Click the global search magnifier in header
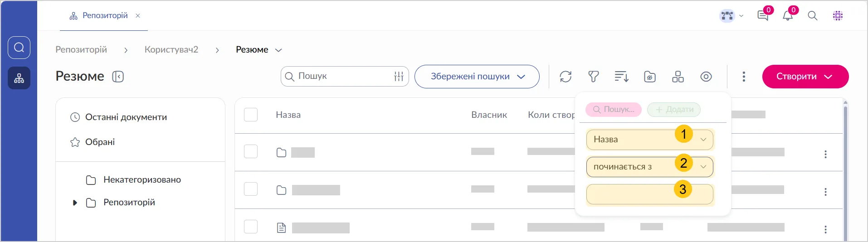868x242 pixels. pyautogui.click(x=812, y=16)
